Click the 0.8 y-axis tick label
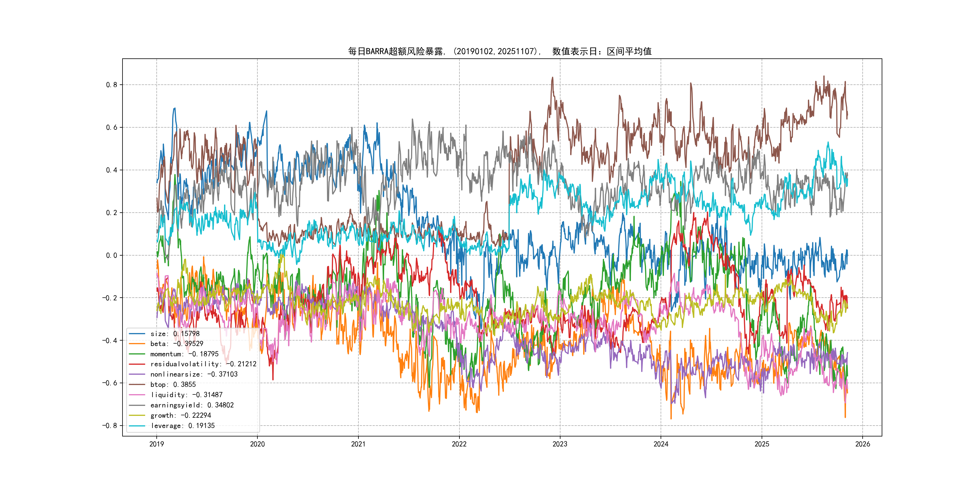 tap(112, 85)
